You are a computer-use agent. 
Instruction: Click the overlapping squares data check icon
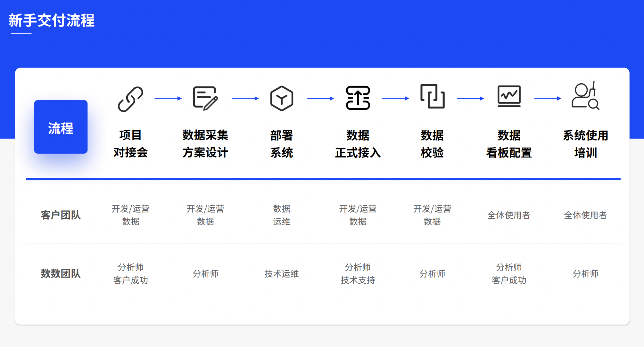pyautogui.click(x=432, y=96)
